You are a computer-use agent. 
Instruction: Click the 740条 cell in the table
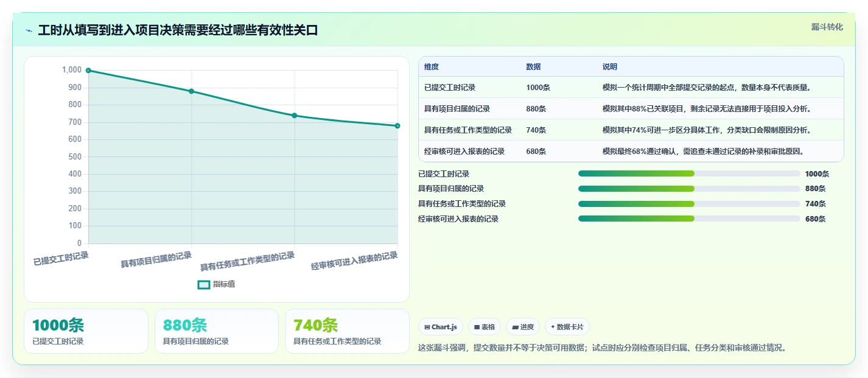[536, 130]
